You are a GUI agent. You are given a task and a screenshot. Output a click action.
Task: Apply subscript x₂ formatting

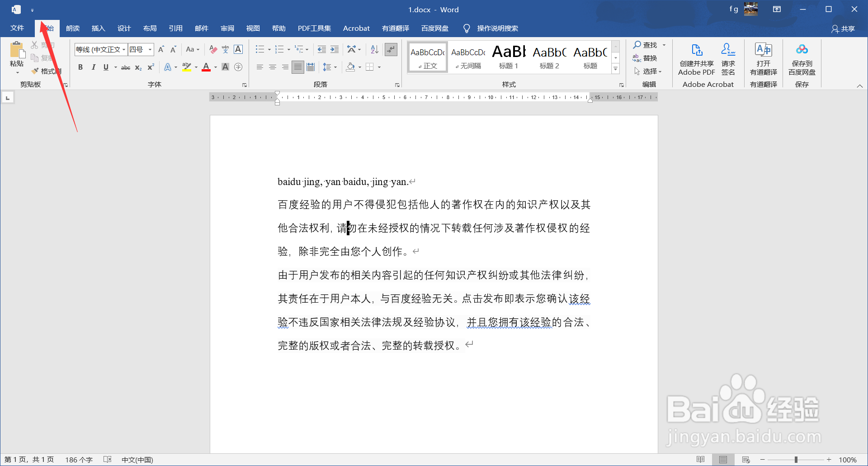pyautogui.click(x=138, y=67)
